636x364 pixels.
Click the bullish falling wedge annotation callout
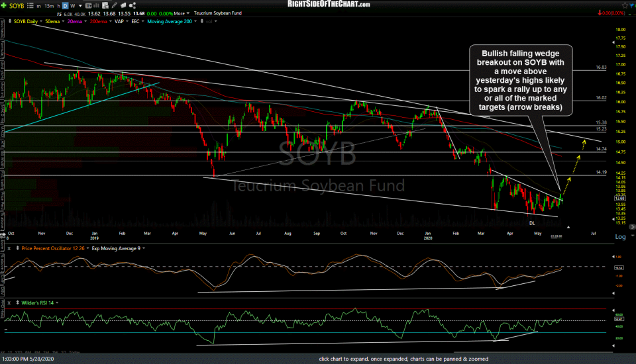521,80
